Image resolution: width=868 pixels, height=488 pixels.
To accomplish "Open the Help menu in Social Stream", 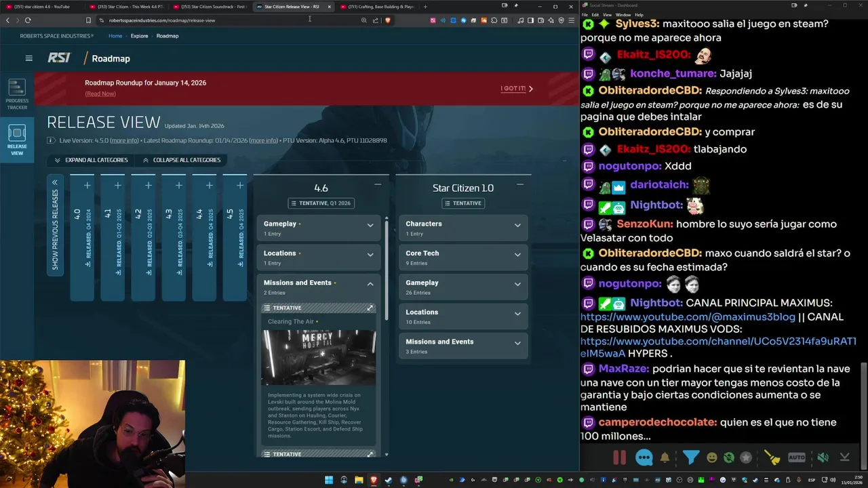I will click(639, 14).
